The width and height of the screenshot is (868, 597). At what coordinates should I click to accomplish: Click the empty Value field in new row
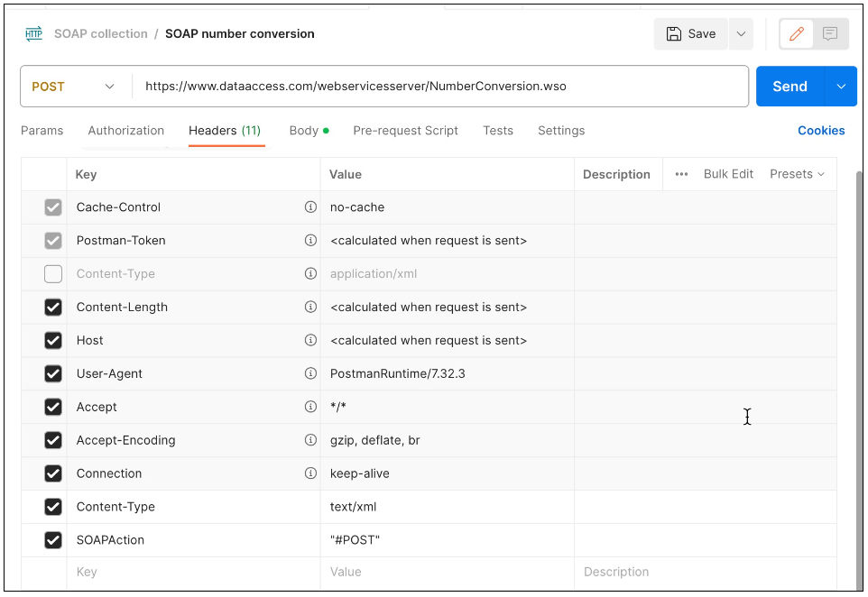(x=448, y=572)
